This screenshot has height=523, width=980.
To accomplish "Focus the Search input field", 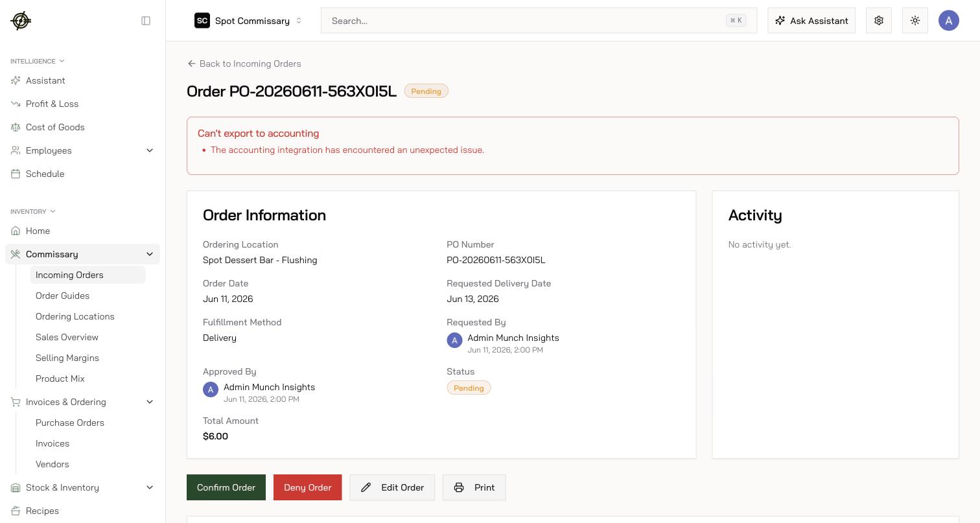I will 539,21.
